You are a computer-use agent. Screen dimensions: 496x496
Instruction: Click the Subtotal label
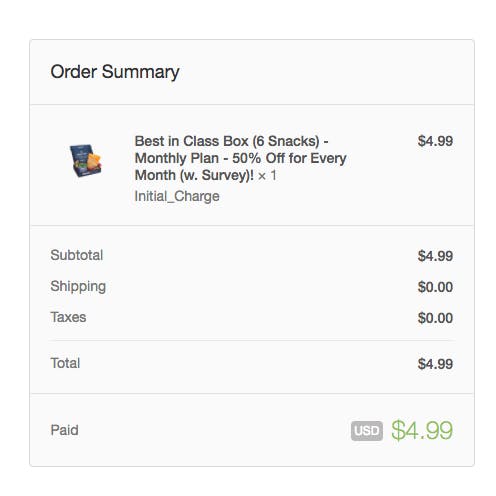(x=77, y=255)
